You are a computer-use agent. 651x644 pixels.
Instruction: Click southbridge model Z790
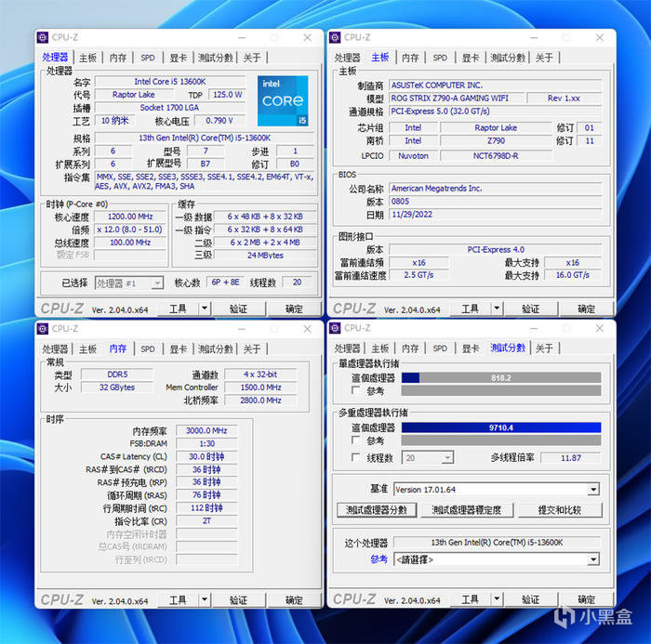(496, 141)
